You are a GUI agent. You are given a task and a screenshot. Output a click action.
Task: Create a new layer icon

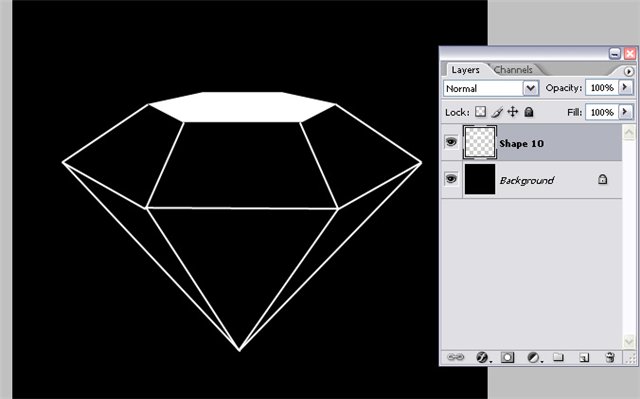coord(584,357)
